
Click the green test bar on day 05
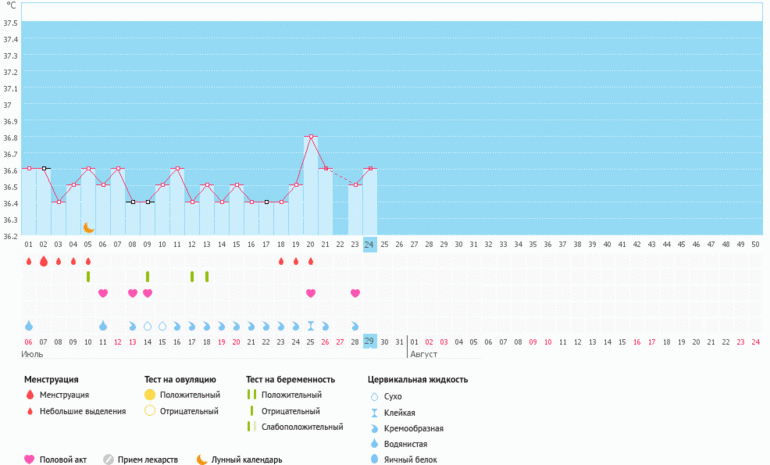(x=88, y=277)
